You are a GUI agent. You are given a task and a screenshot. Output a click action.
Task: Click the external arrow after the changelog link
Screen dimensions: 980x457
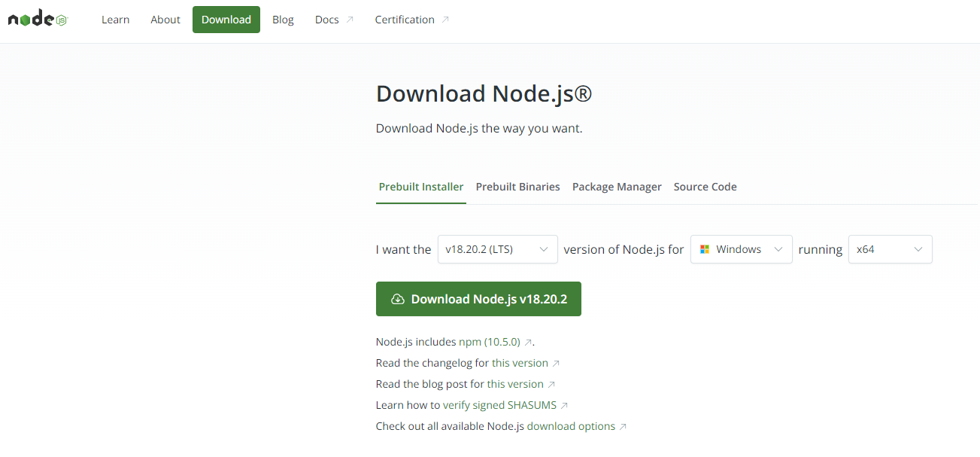[556, 363]
